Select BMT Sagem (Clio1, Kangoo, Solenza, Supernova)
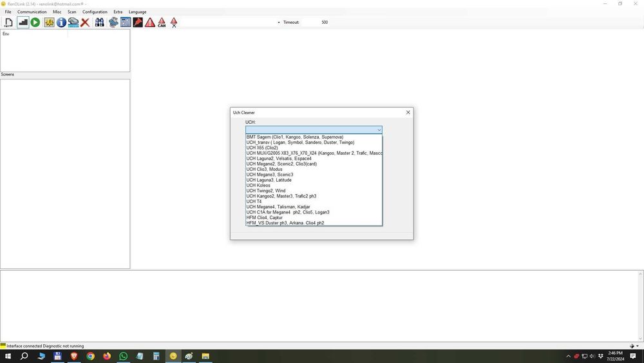This screenshot has height=363, width=644. point(314,137)
